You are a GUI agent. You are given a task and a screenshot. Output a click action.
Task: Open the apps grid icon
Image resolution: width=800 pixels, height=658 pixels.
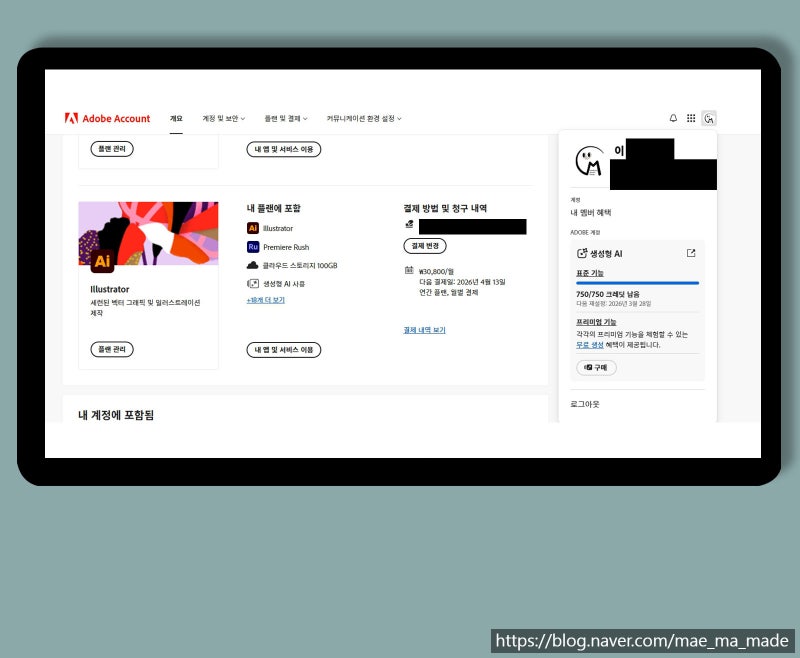coord(691,118)
